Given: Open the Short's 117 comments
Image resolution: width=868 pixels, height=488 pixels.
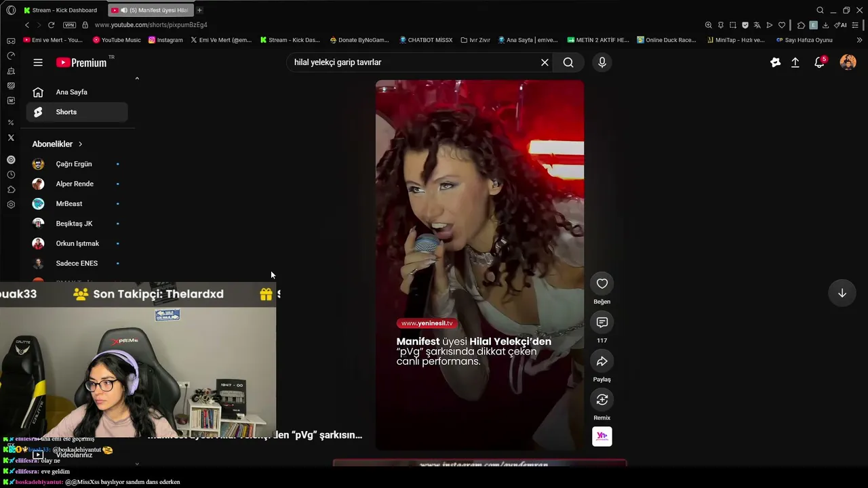Looking at the screenshot, I should pos(602,323).
